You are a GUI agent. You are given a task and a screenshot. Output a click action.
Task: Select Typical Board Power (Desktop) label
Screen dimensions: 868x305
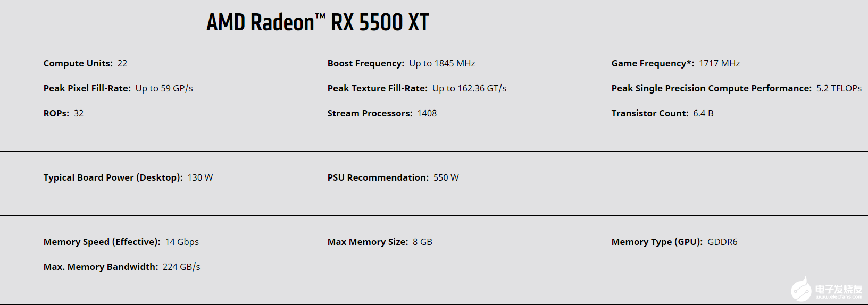pyautogui.click(x=113, y=177)
